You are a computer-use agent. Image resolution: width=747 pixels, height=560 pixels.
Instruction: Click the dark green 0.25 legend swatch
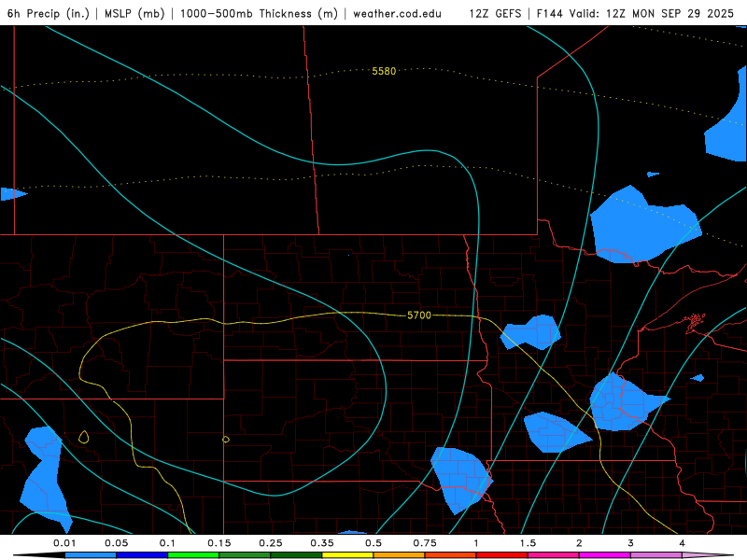pos(296,555)
